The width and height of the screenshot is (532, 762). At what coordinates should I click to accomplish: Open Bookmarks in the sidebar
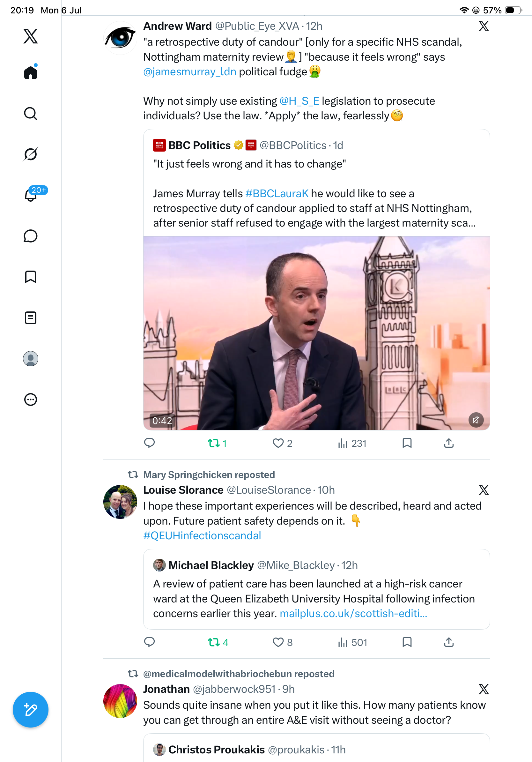click(31, 277)
